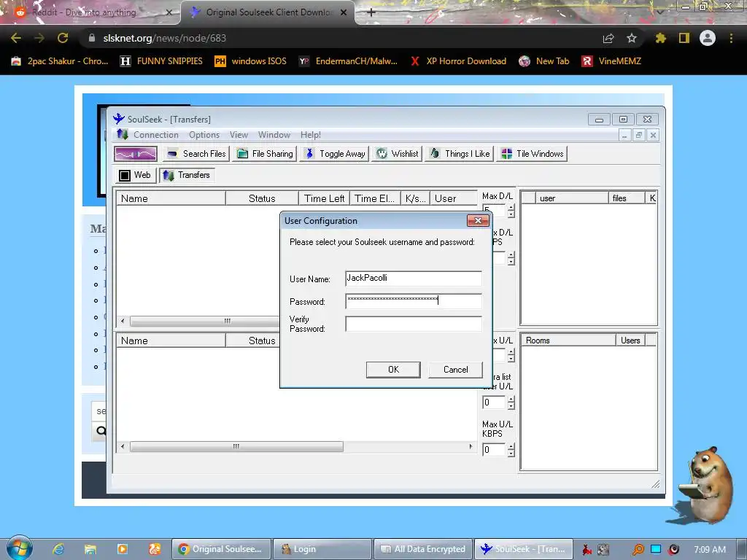Image resolution: width=747 pixels, height=560 pixels.
Task: Toggle the browser side panel
Action: pos(684,38)
